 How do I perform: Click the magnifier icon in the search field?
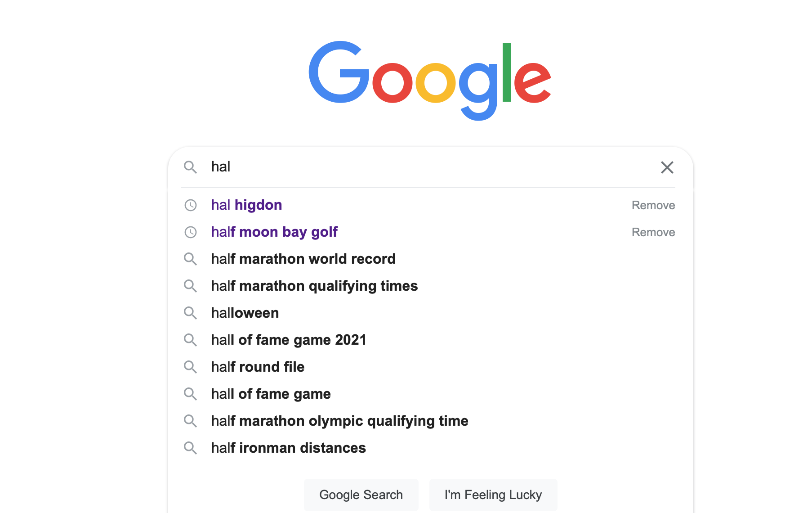coord(190,167)
